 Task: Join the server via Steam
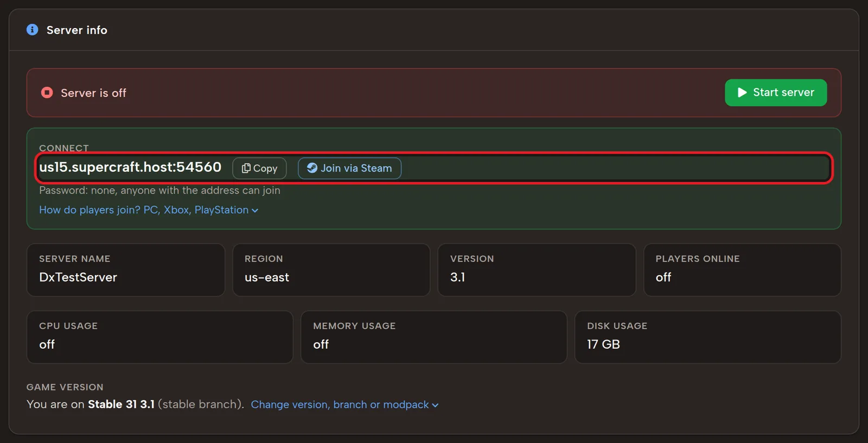349,168
